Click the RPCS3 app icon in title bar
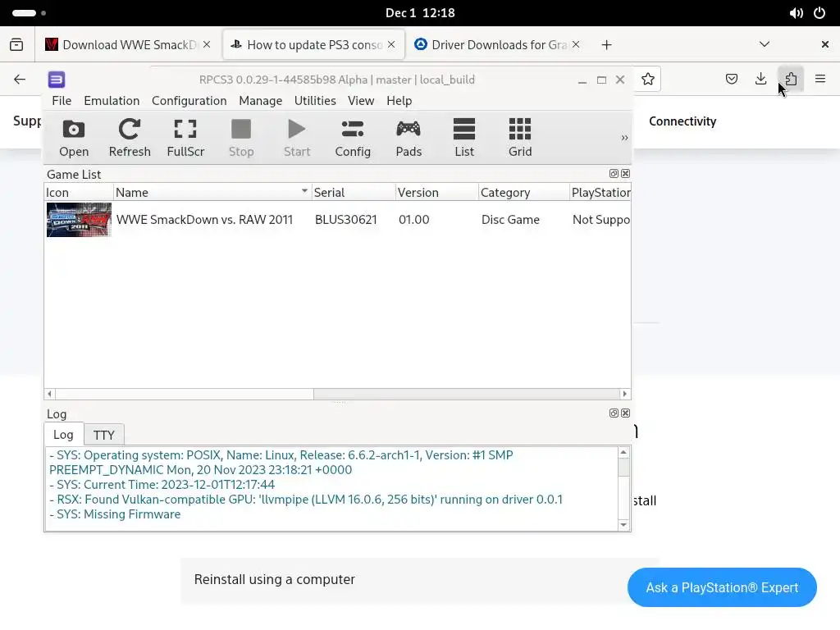 tap(57, 80)
